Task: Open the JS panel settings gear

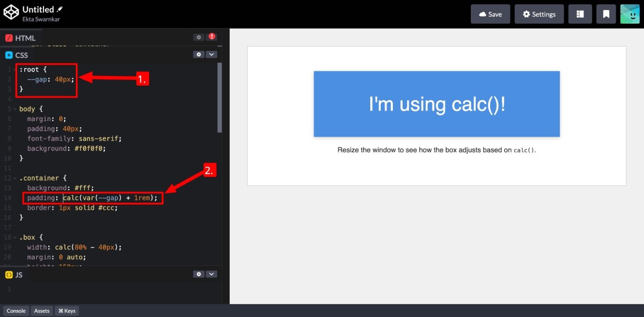Action: pyautogui.click(x=198, y=274)
